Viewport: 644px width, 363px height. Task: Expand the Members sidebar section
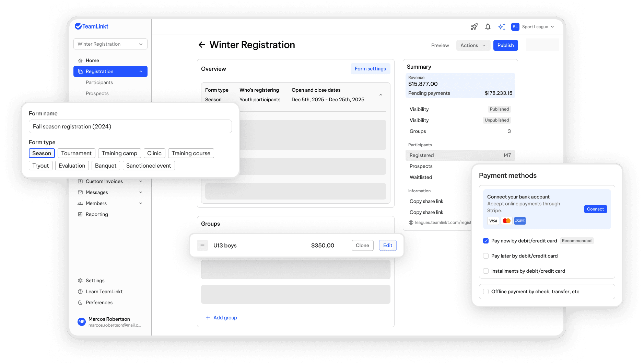96,203
